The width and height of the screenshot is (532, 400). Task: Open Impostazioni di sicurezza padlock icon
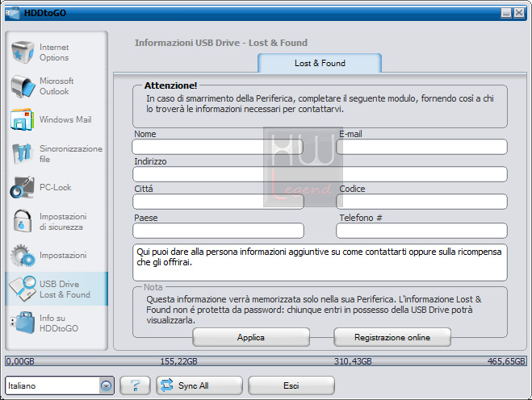click(x=23, y=221)
